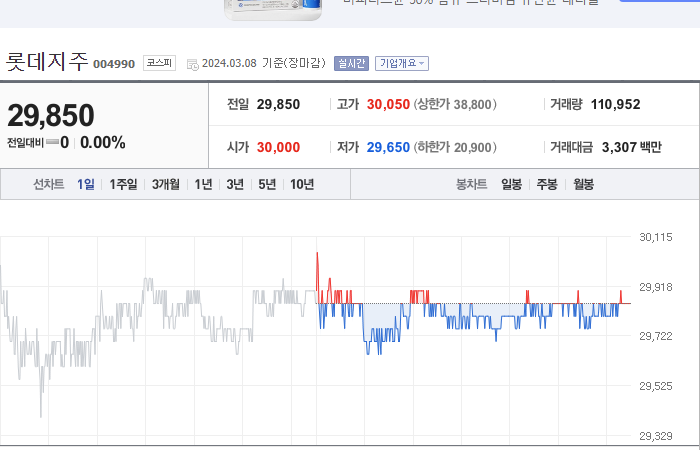Switch line chart to 1주일

click(x=123, y=184)
